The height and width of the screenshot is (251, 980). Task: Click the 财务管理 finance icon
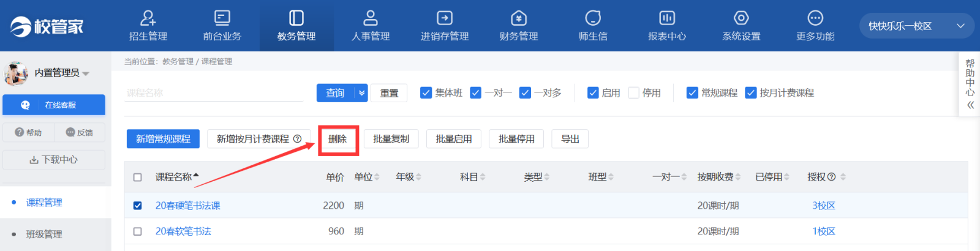(x=518, y=18)
